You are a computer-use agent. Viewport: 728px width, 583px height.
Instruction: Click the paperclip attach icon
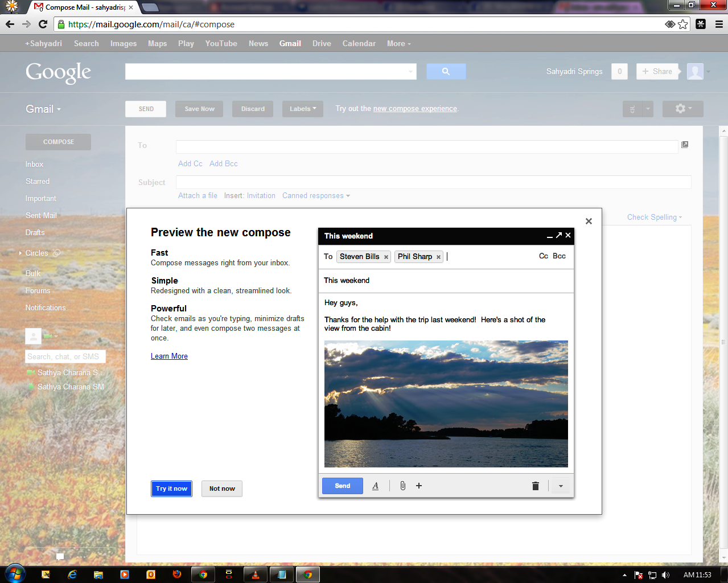(402, 486)
